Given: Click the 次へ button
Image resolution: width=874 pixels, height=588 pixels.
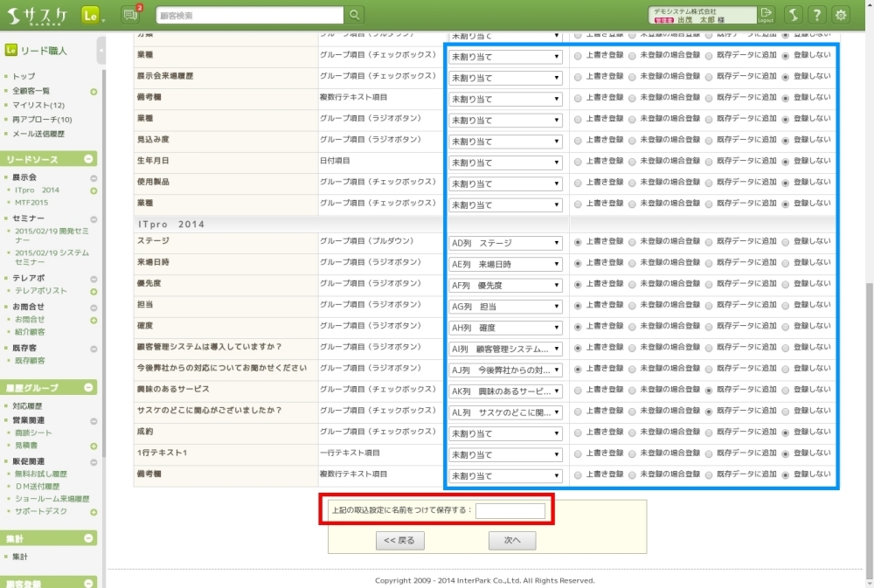Looking at the screenshot, I should click(512, 541).
